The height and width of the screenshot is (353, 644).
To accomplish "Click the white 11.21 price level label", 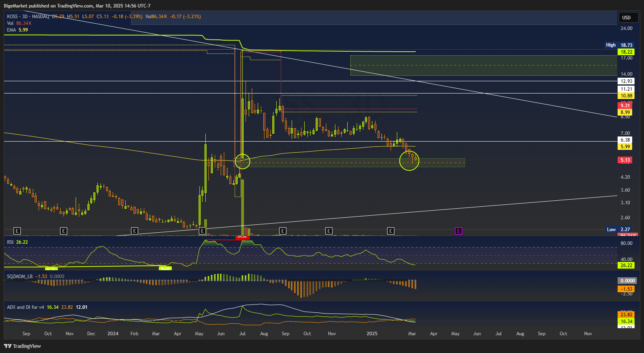I will tap(626, 89).
